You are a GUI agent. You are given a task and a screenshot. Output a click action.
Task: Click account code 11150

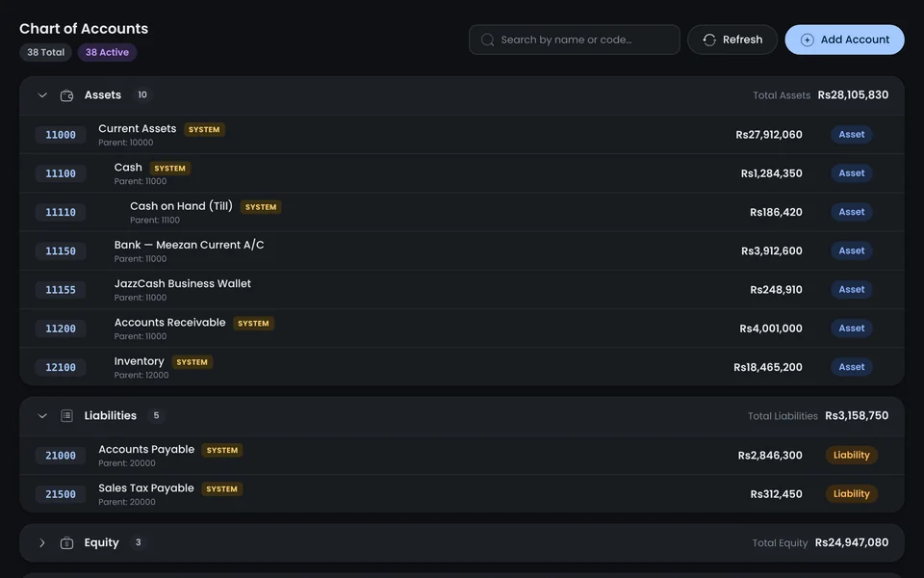61,251
